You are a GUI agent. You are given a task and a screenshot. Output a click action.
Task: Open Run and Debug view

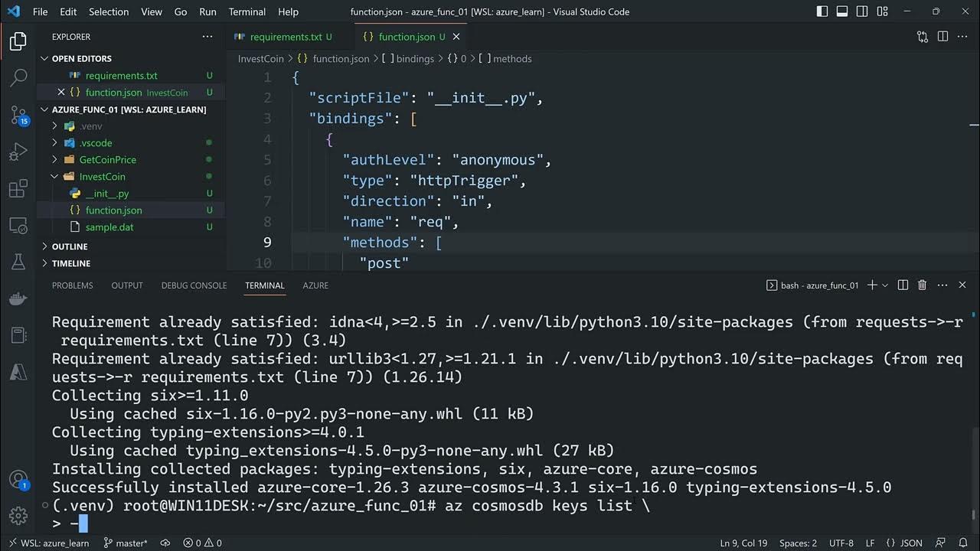click(18, 152)
